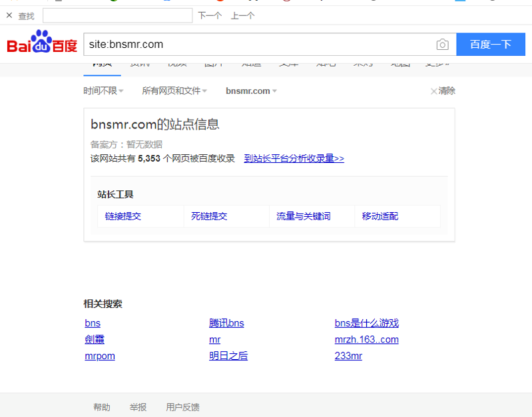The width and height of the screenshot is (532, 417).
Task: Expand 所有网页和文件 file type filter
Action: (x=174, y=91)
